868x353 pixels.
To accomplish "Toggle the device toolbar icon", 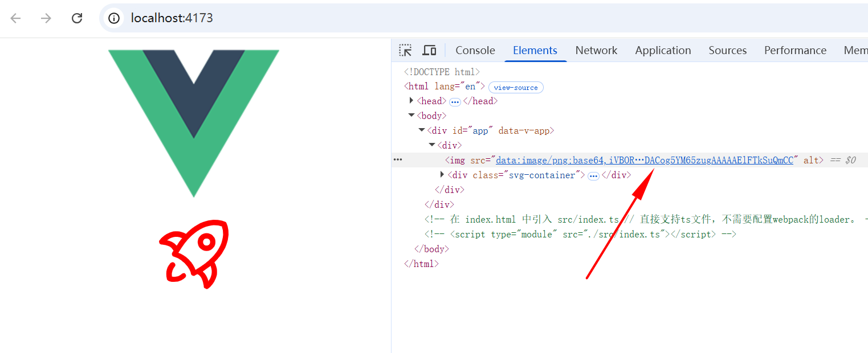I will [429, 50].
